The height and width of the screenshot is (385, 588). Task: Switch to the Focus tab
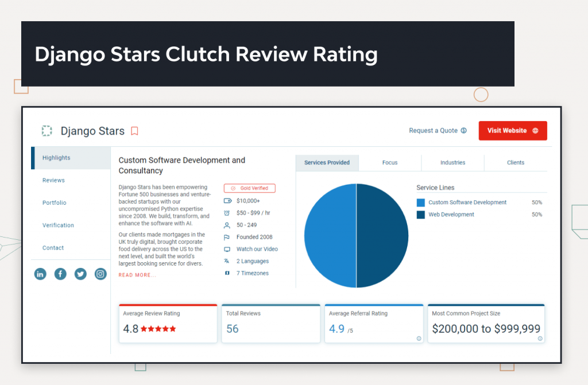[x=390, y=163]
